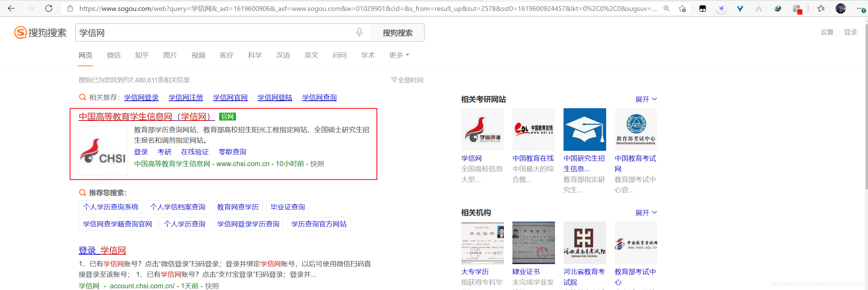Screen dimensions: 868x290
Task: Open the blue bird extension icon
Action: coord(721,9)
